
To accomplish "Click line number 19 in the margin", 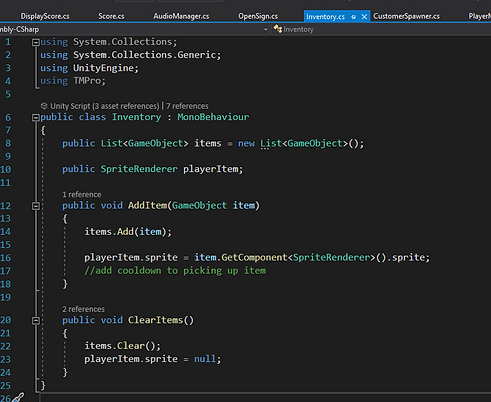I will [6, 297].
